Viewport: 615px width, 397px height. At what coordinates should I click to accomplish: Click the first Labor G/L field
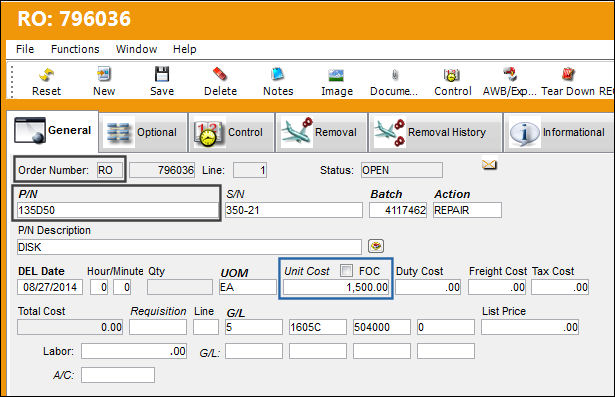click(x=254, y=351)
